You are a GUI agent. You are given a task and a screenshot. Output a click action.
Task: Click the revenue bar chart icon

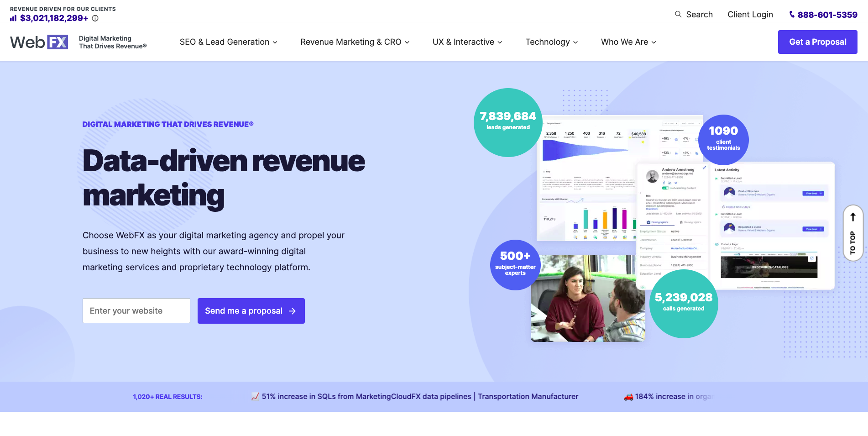[x=13, y=18]
